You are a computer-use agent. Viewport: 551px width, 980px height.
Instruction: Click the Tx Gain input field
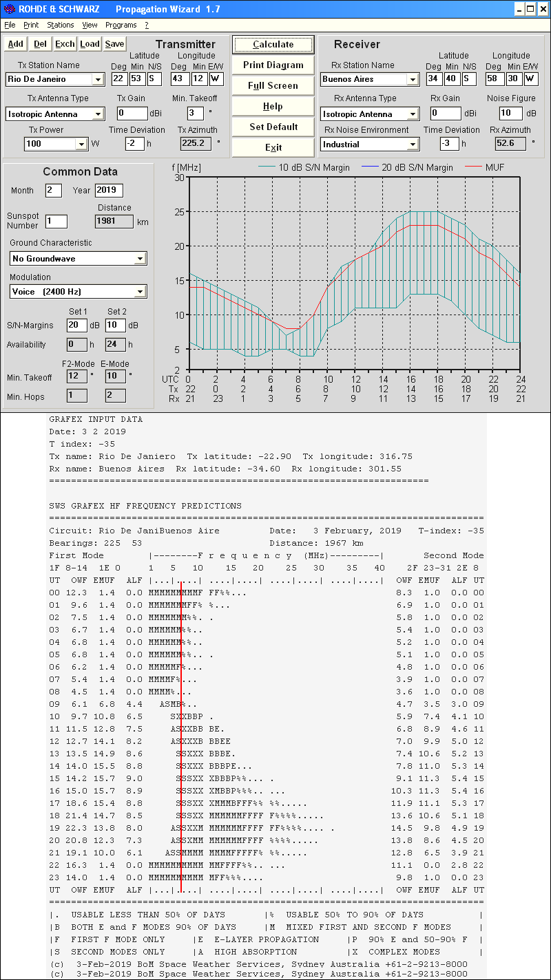[x=132, y=113]
